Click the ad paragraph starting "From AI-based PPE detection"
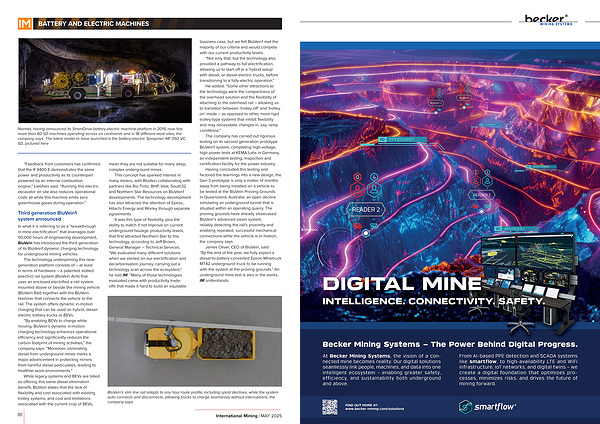 (x=518, y=370)
